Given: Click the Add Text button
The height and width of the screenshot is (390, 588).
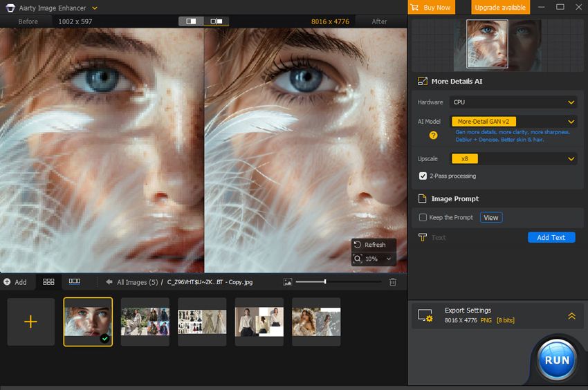Looking at the screenshot, I should 551,237.
